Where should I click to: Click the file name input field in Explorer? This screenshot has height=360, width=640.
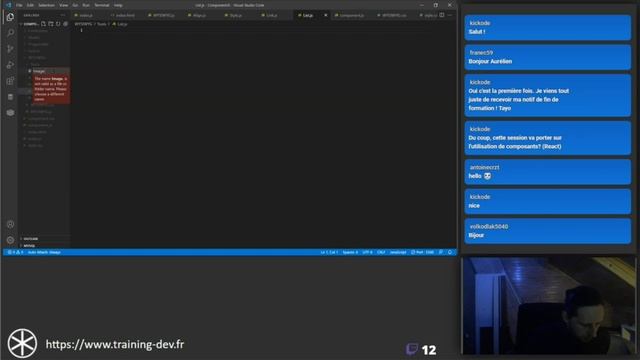(51, 71)
